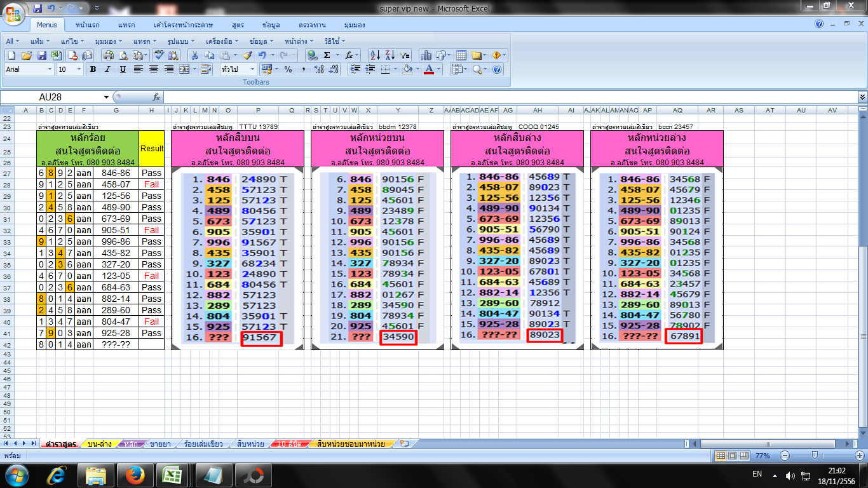Click the 77% zoom level button

(x=763, y=456)
